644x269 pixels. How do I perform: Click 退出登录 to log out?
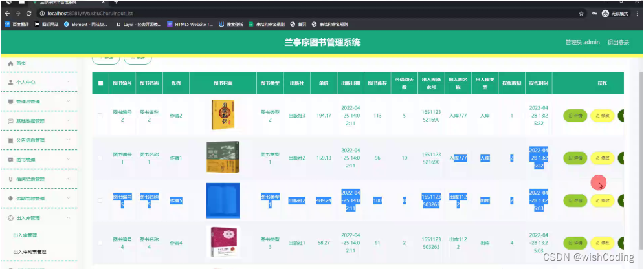click(618, 42)
